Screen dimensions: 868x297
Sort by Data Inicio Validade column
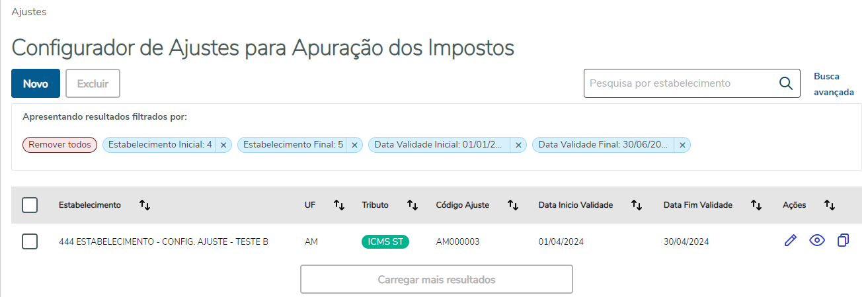(637, 205)
